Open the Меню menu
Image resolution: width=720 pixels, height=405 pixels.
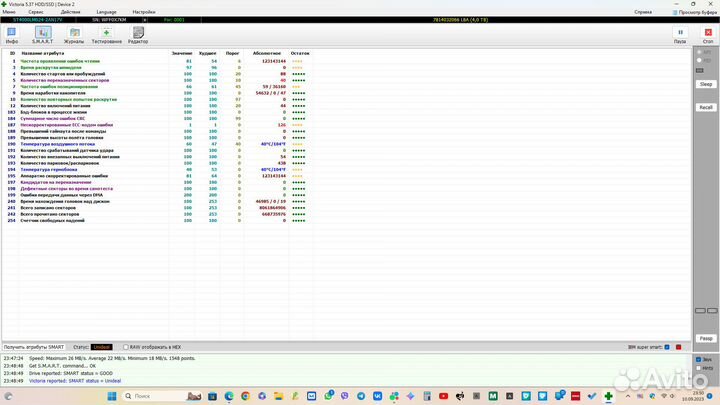point(9,12)
